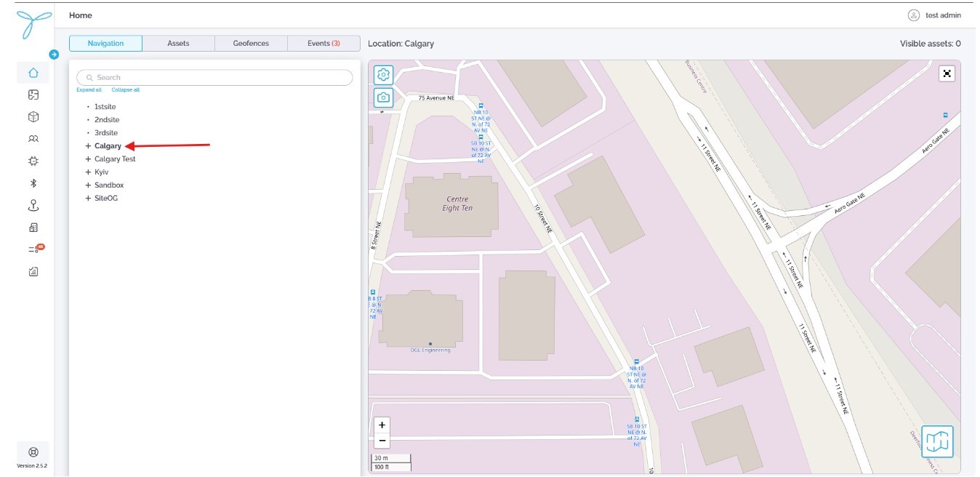
Task: Open the buildings icon in sidebar
Action: tap(33, 228)
